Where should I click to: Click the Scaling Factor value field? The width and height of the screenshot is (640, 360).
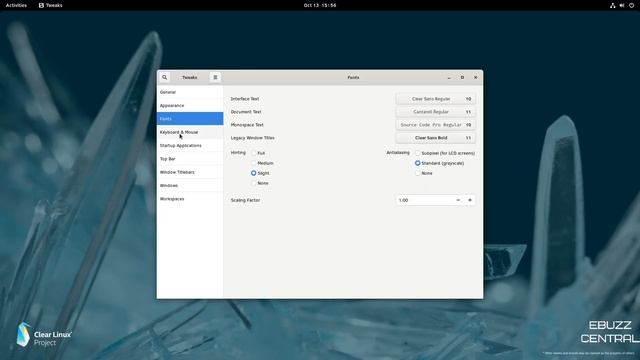(424, 200)
